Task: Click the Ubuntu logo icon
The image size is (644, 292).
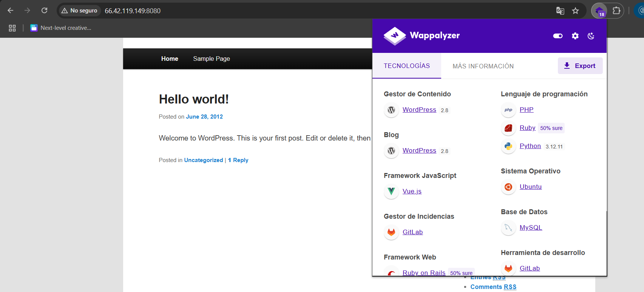Action: [x=508, y=187]
